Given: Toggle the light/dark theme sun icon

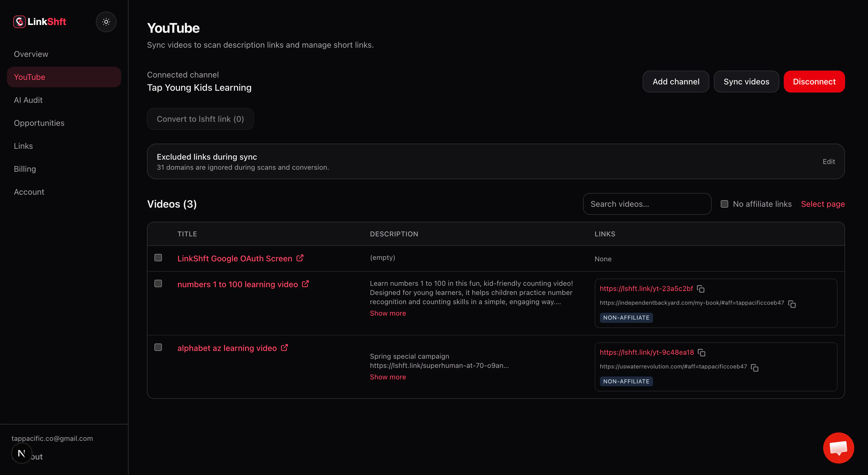Looking at the screenshot, I should click(x=106, y=22).
